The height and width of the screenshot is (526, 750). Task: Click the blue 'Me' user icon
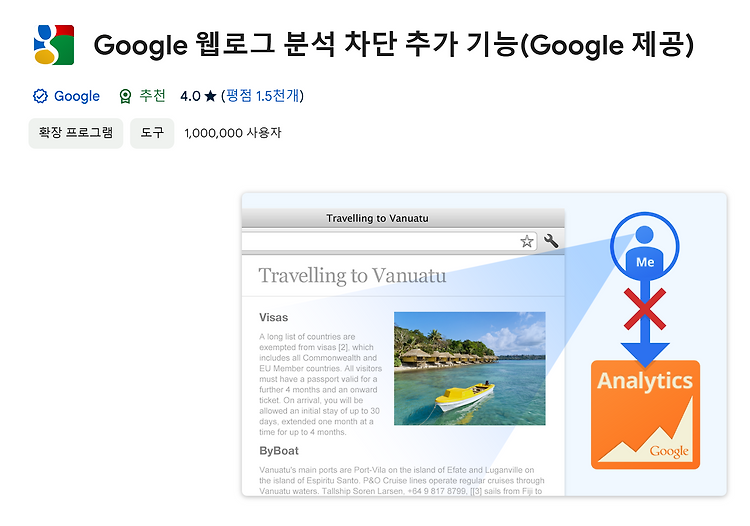coord(644,246)
